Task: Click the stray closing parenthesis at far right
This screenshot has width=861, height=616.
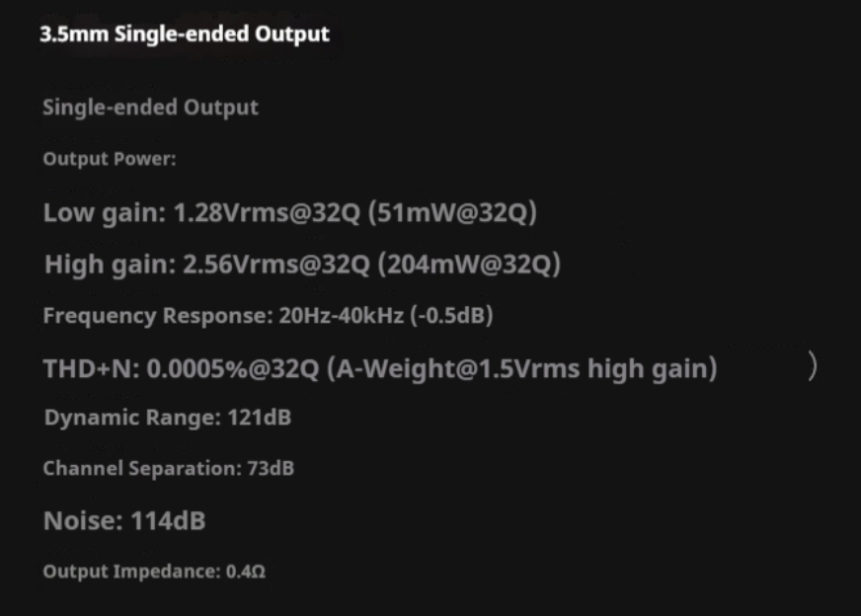Action: (x=812, y=367)
